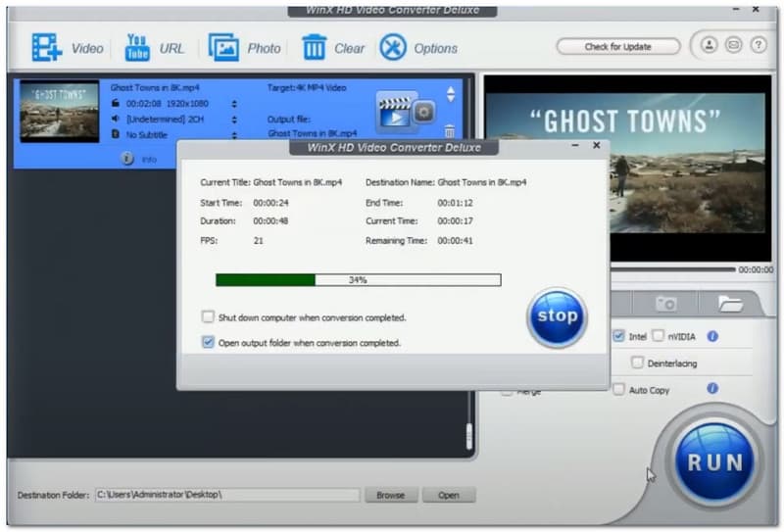This screenshot has height=532, width=784.
Task: Click the audio speaker icon in item
Action: (x=116, y=119)
